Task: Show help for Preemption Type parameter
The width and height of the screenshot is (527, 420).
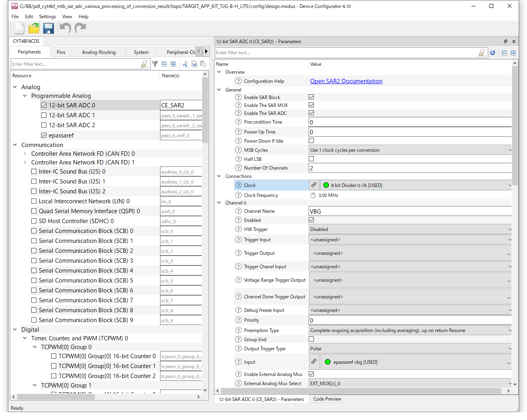Action: click(239, 330)
